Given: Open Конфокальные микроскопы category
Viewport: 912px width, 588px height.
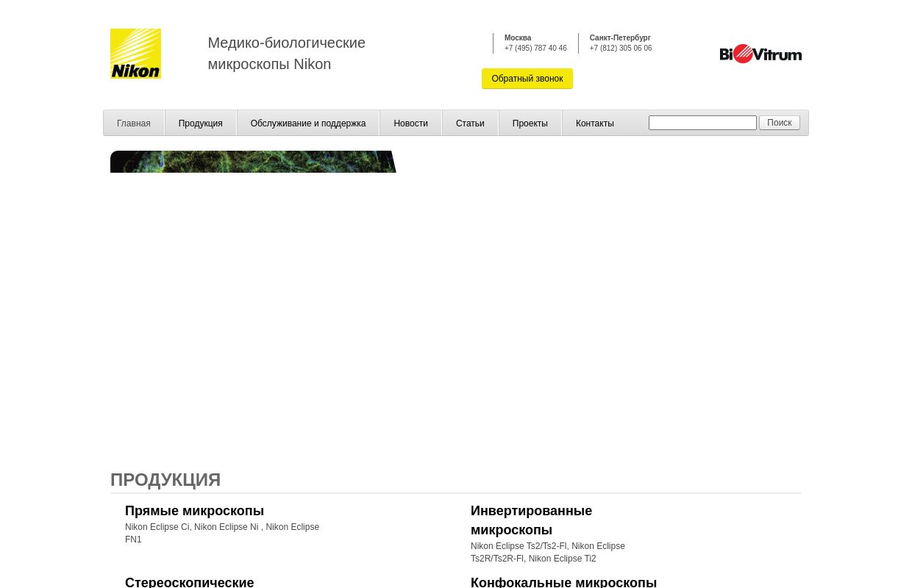Looking at the screenshot, I should (x=563, y=581).
